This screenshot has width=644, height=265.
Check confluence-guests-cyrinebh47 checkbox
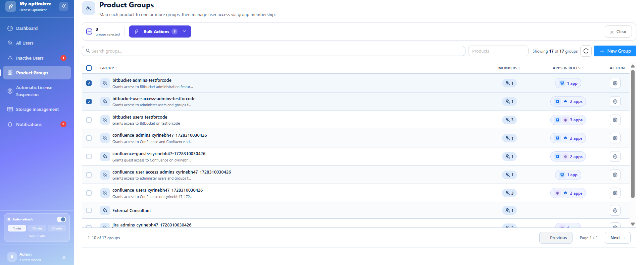click(89, 156)
